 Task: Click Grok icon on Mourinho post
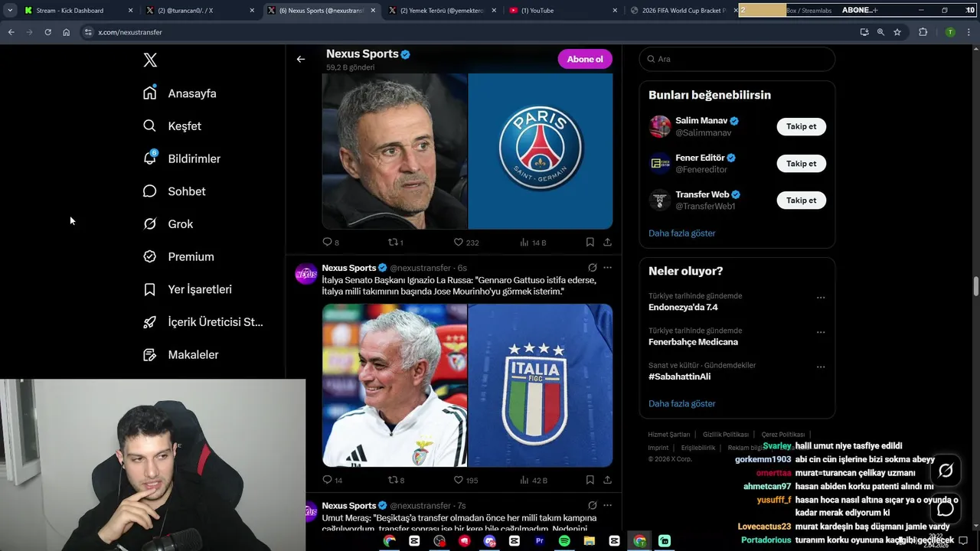[x=592, y=268]
